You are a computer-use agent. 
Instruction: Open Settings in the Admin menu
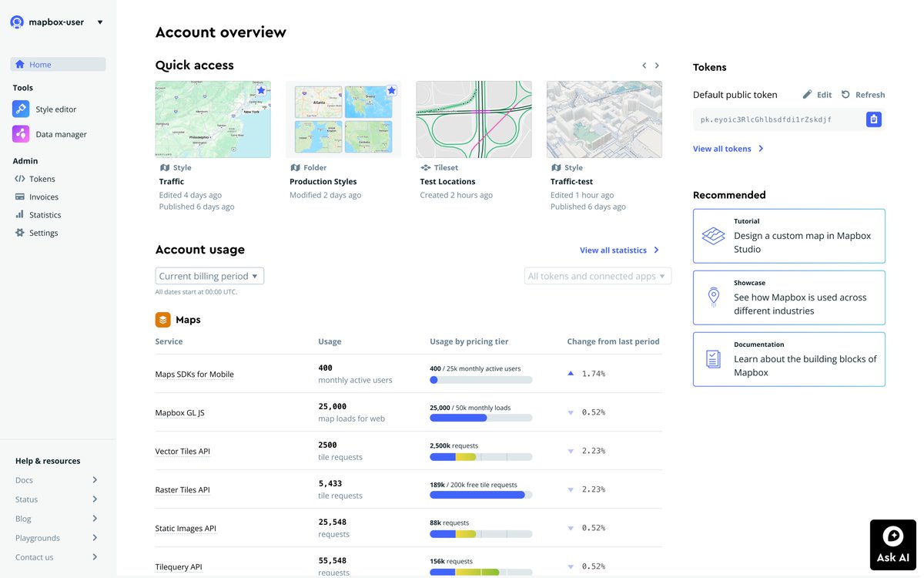click(43, 233)
